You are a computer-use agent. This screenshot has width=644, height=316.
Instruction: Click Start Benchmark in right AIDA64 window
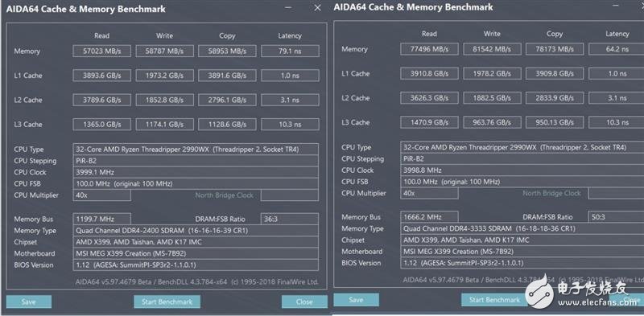click(494, 300)
